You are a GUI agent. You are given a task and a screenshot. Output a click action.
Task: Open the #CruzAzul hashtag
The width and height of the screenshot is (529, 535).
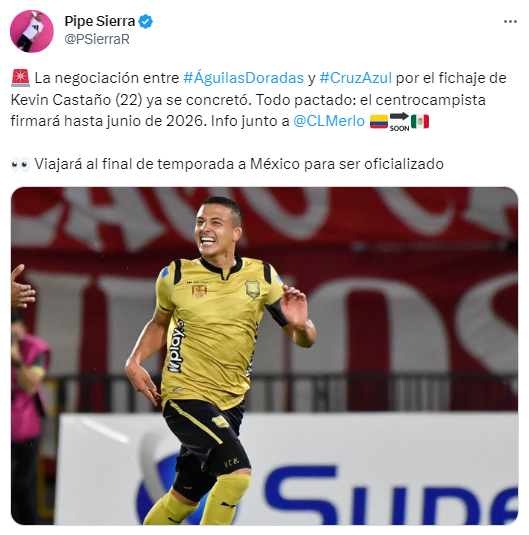[x=355, y=78]
